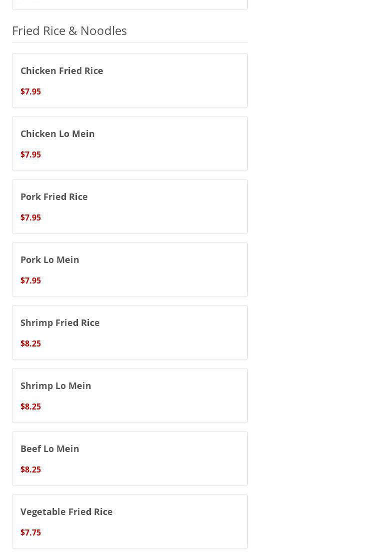Click the partially visible card above the heading

130,4
